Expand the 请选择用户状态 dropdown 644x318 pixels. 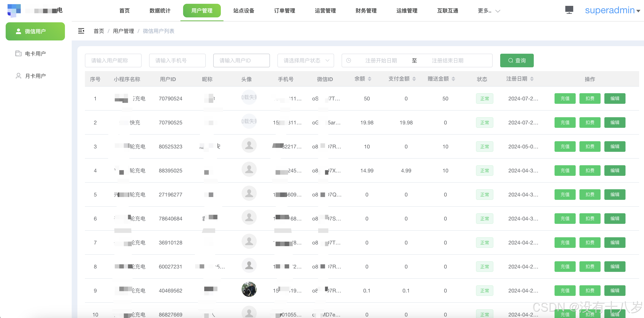coord(306,60)
